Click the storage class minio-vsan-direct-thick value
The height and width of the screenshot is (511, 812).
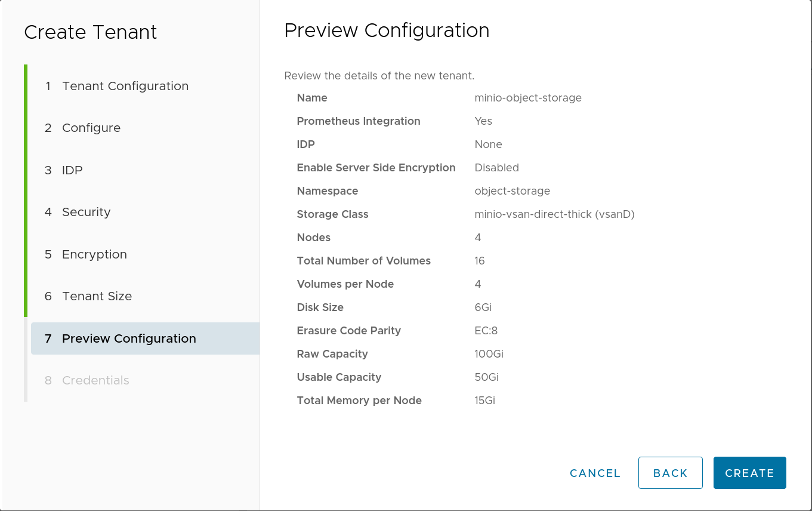[554, 214]
